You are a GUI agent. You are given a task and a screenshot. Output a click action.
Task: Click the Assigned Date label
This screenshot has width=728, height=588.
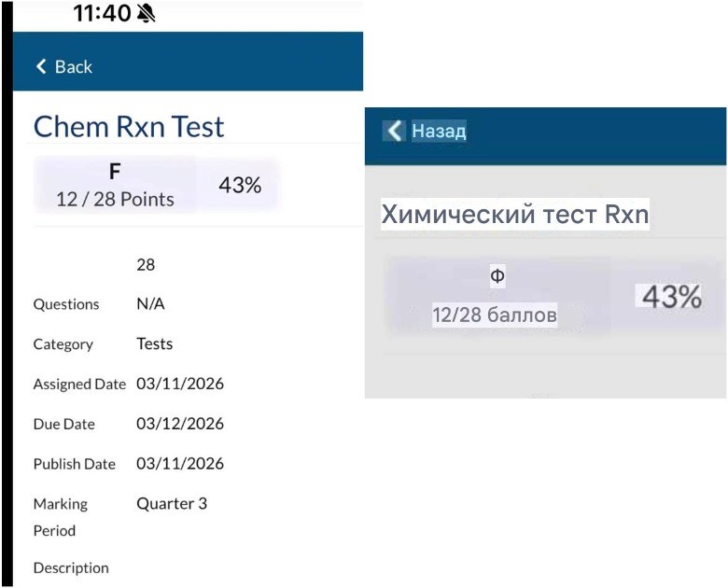pos(79,385)
